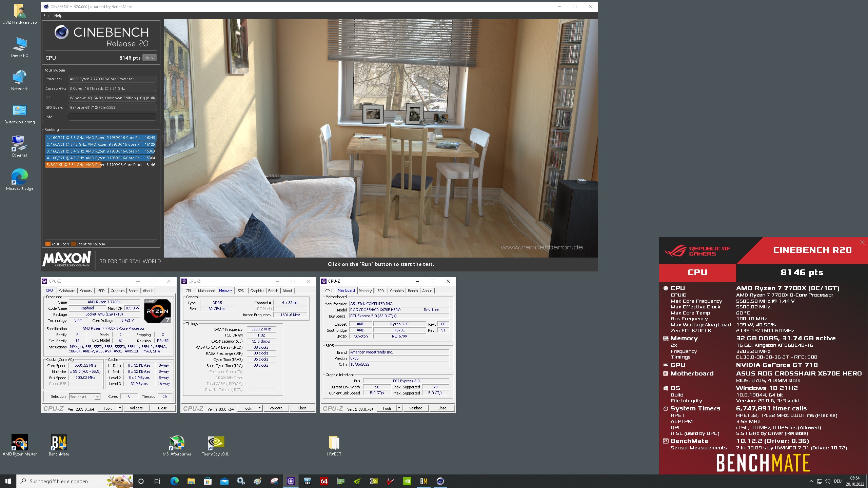Viewport: 868px width, 488px height.
Task: Select orange ranking row with score 8146
Action: pos(101,165)
